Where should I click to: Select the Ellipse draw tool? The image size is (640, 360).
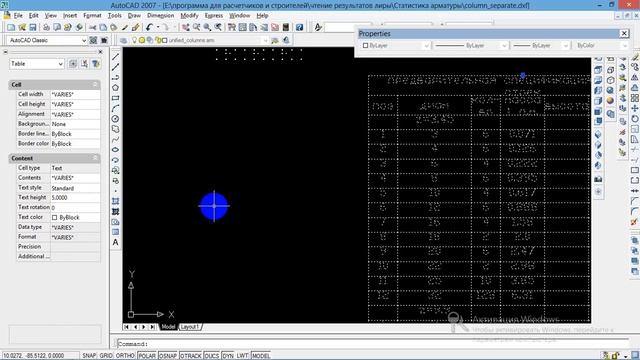point(116,149)
